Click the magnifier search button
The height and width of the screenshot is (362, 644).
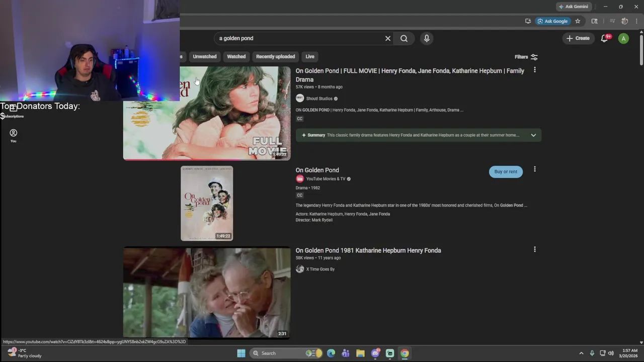tap(404, 38)
